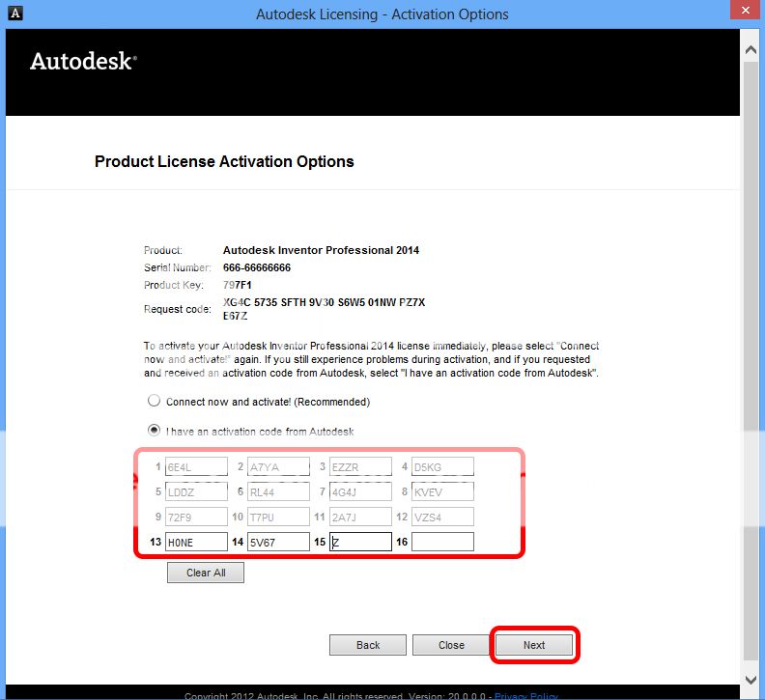Screen dimensions: 765x700
Task: Click scrollbar down arrow
Action: click(751, 680)
